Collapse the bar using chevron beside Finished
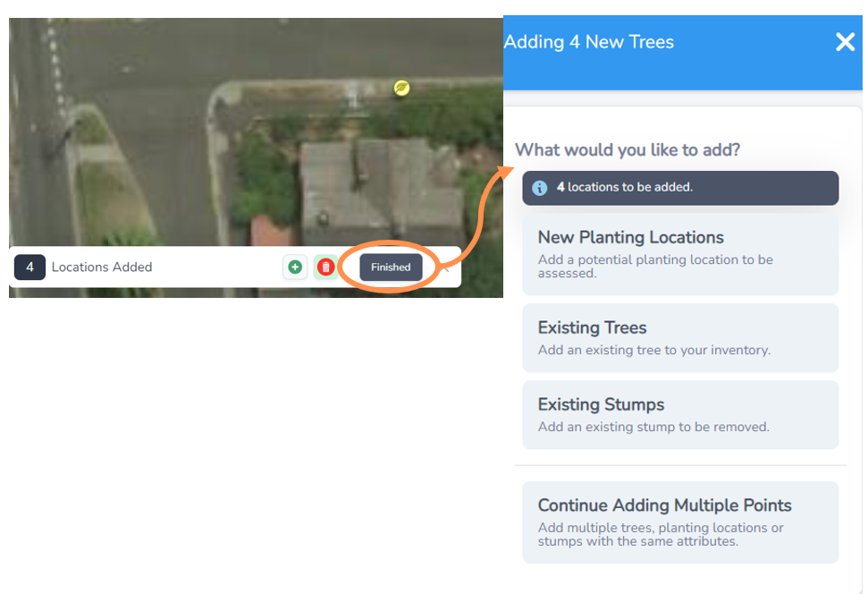Viewport: 868px width, 594px height. pyautogui.click(x=444, y=267)
